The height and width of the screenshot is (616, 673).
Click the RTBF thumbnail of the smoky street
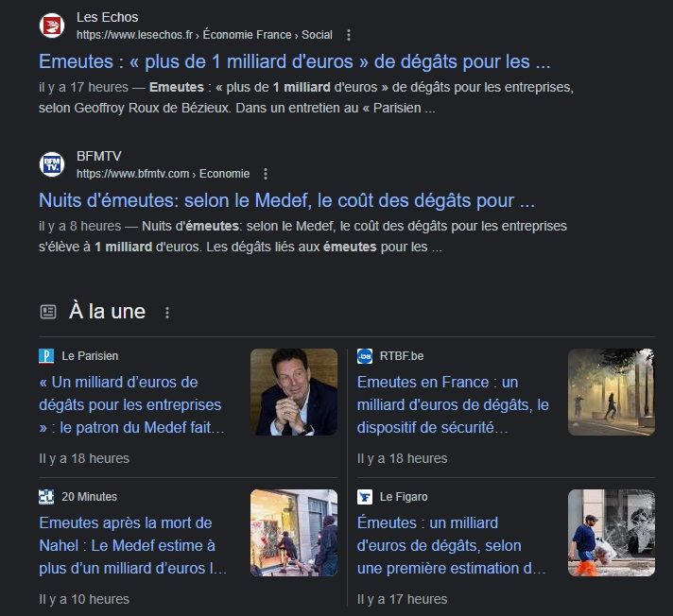612,392
